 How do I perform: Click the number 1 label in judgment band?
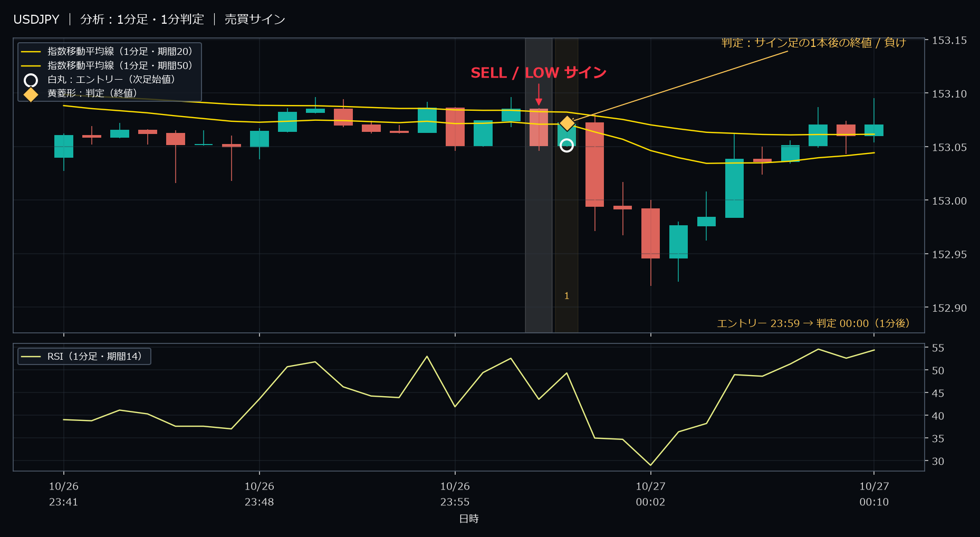pos(566,296)
